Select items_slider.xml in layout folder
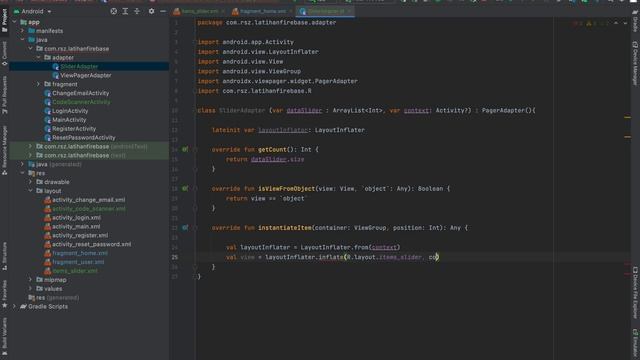The height and width of the screenshot is (360, 640). [75, 271]
